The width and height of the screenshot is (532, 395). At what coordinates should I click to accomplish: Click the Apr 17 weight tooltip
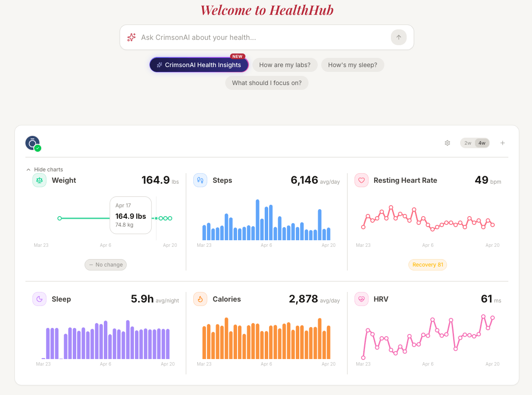point(131,215)
